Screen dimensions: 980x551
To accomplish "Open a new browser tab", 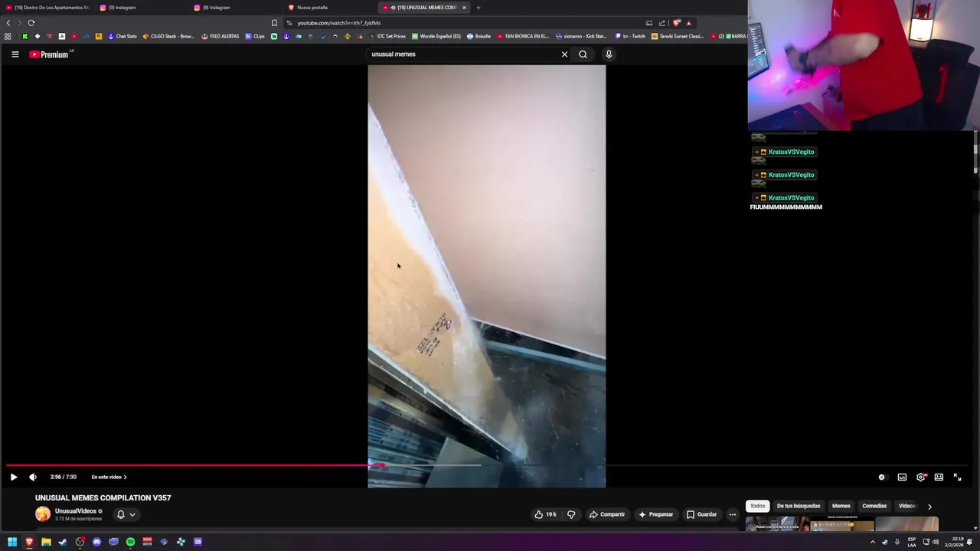I will 478,8.
